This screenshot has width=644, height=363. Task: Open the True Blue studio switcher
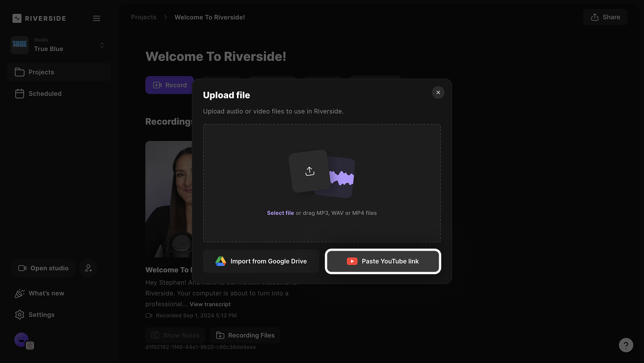pyautogui.click(x=59, y=45)
